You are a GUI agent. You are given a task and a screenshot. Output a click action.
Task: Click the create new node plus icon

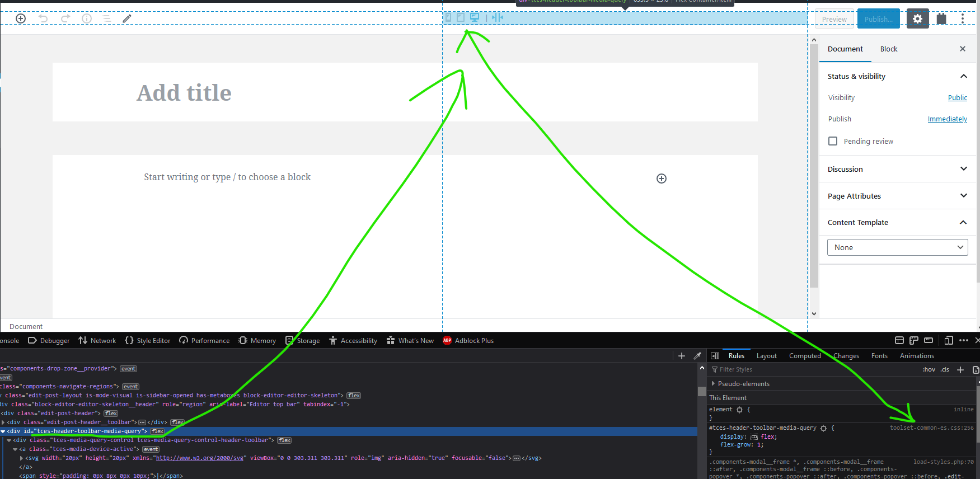tap(682, 356)
